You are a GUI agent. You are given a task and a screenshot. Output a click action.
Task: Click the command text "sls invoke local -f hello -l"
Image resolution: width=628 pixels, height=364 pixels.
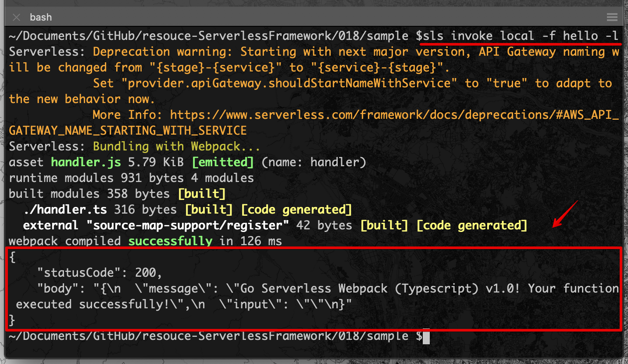pos(521,36)
